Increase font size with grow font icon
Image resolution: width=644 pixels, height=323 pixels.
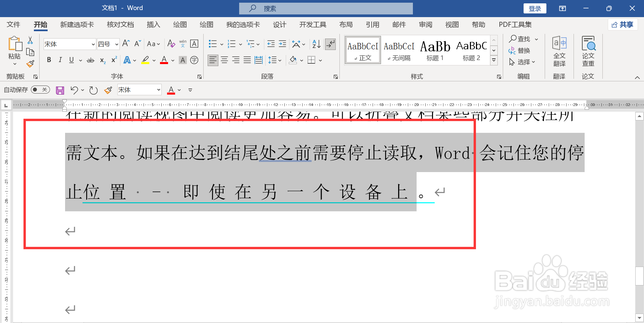(x=126, y=44)
